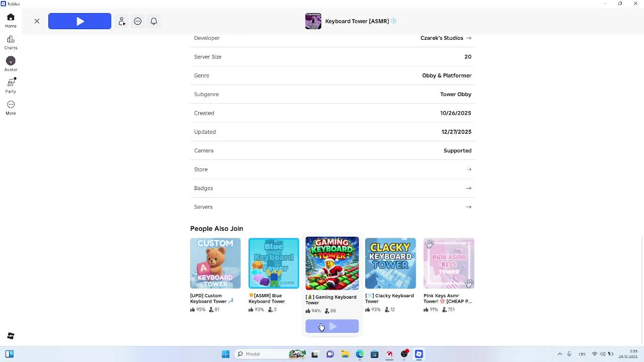The width and height of the screenshot is (644, 362).
Task: Open the three-dots options icon in top bar
Action: pos(138,21)
